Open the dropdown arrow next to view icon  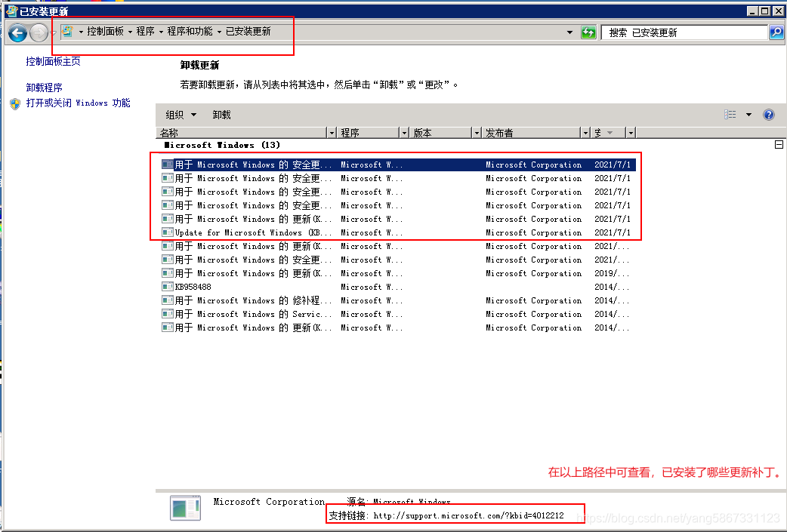click(x=748, y=115)
